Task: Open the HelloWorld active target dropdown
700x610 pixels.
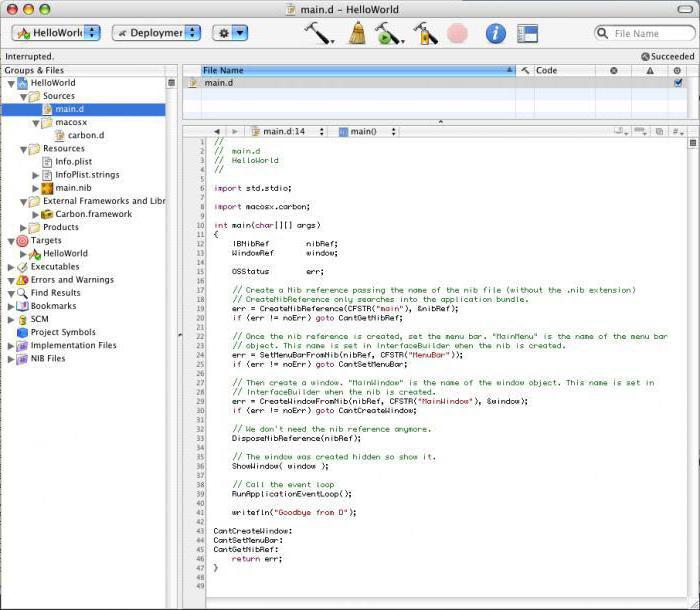Action: [56, 33]
